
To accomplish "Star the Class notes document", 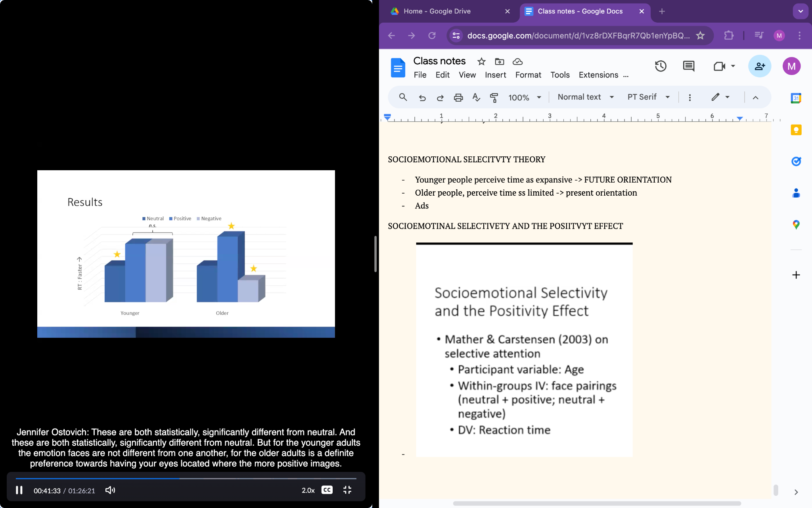I will (x=481, y=62).
